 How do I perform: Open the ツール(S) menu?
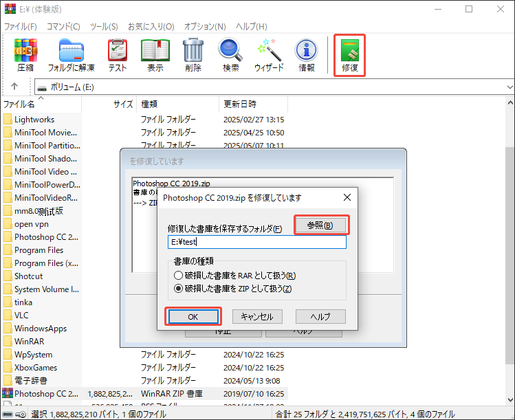tap(104, 27)
